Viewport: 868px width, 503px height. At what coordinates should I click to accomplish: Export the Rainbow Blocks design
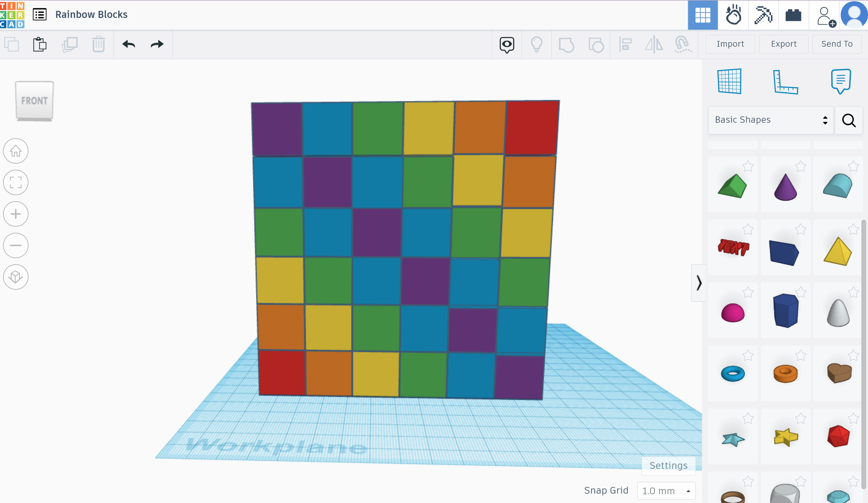(784, 44)
